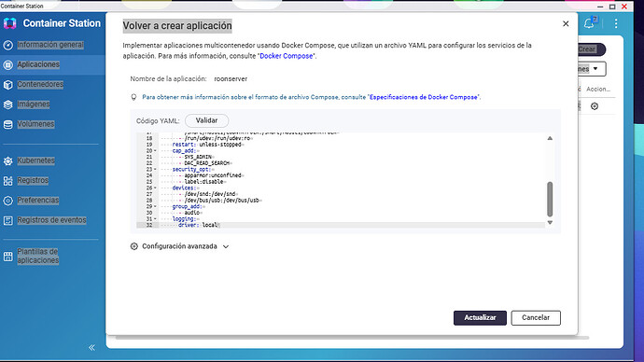Click the gear action icon in table row

point(595,106)
